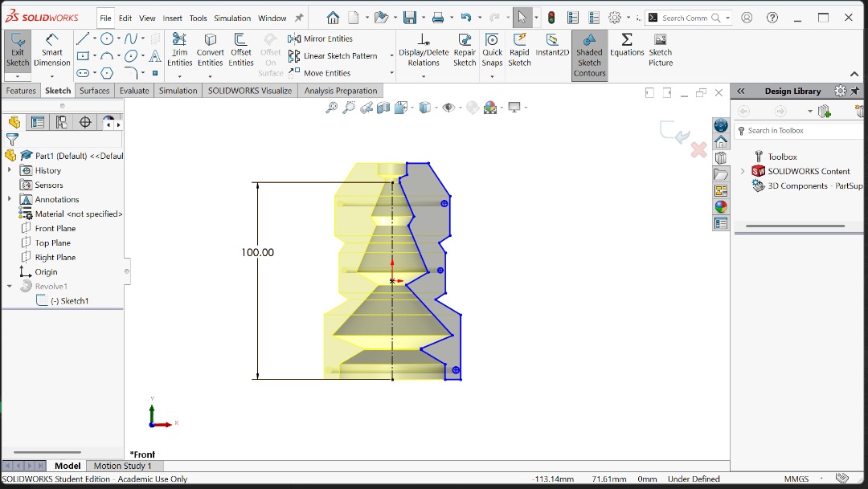Image resolution: width=868 pixels, height=489 pixels.
Task: Switch to Motion Study 1 tab
Action: [123, 466]
